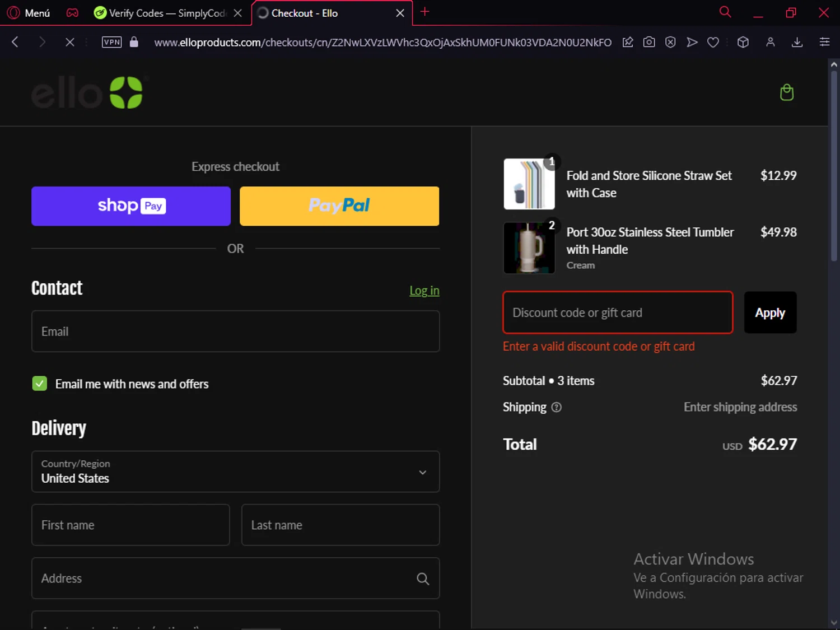Pay with Shop Pay button

coord(131,206)
